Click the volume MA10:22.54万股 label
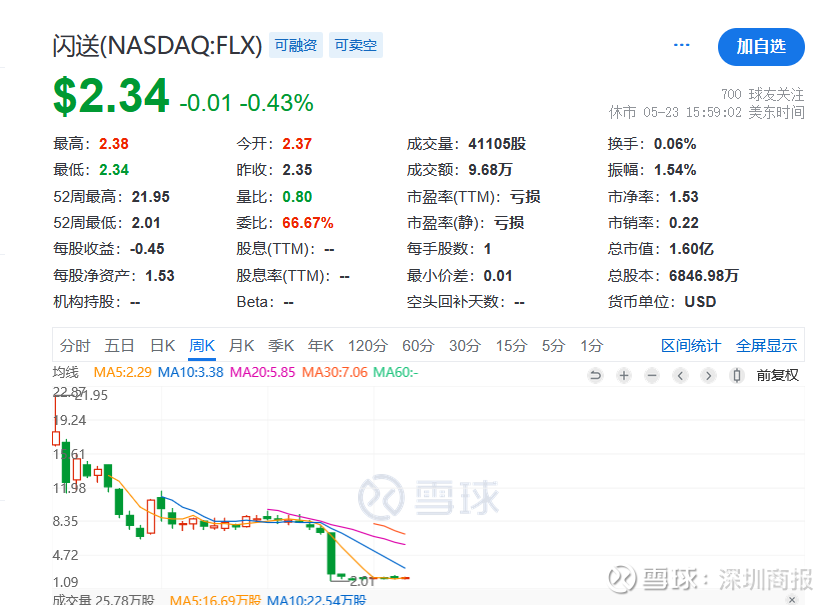The image size is (838, 605). tap(316, 600)
